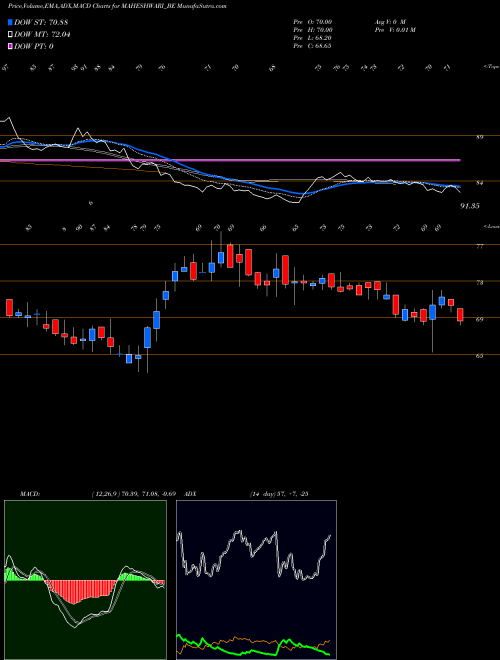Click the horizontal magenta DOW PT line
This screenshot has width=500, height=660.
click(x=230, y=160)
